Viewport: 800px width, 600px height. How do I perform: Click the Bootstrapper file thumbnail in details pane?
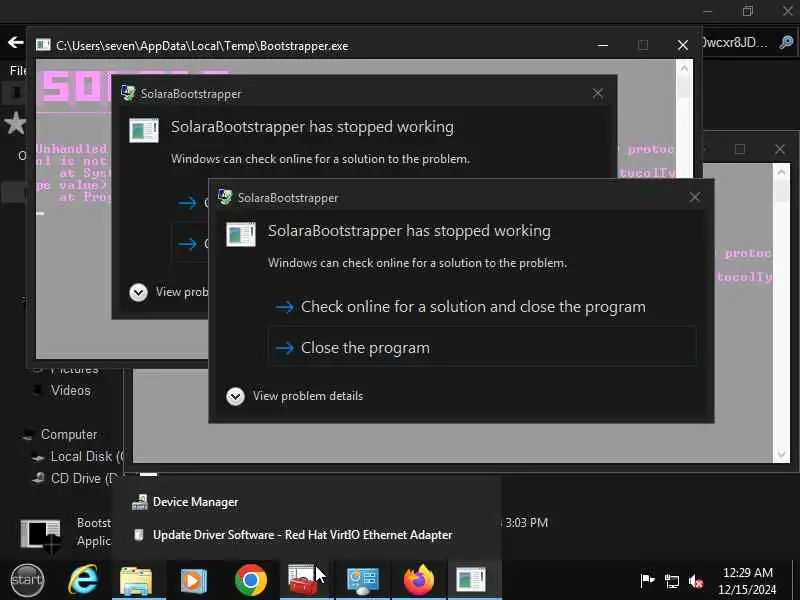[41, 536]
